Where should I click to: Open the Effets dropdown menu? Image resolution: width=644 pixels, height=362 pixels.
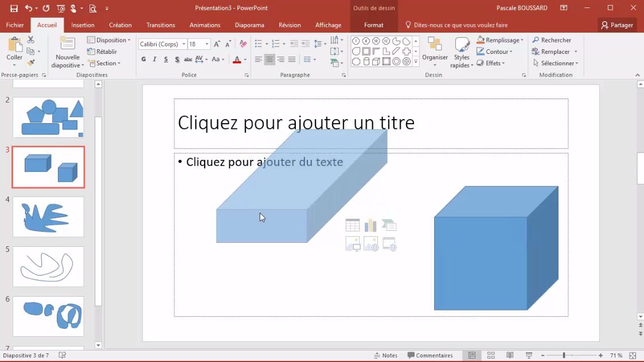pyautogui.click(x=491, y=63)
